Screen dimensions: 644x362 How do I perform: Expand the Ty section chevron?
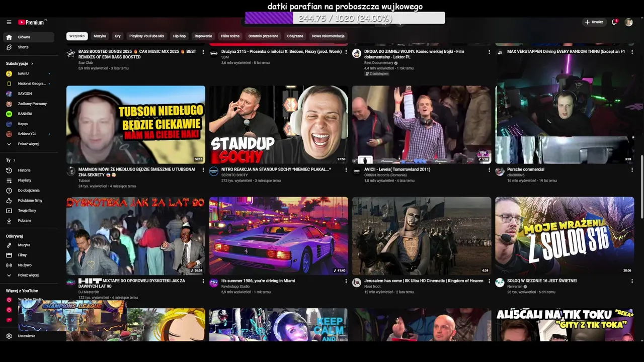tap(15, 160)
